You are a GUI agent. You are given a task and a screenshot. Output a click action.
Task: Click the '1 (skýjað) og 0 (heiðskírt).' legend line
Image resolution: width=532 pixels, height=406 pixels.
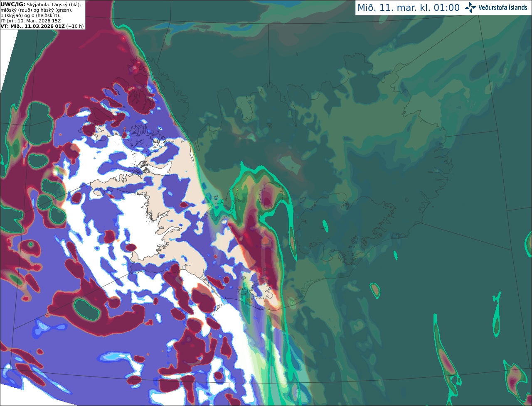(30, 15)
